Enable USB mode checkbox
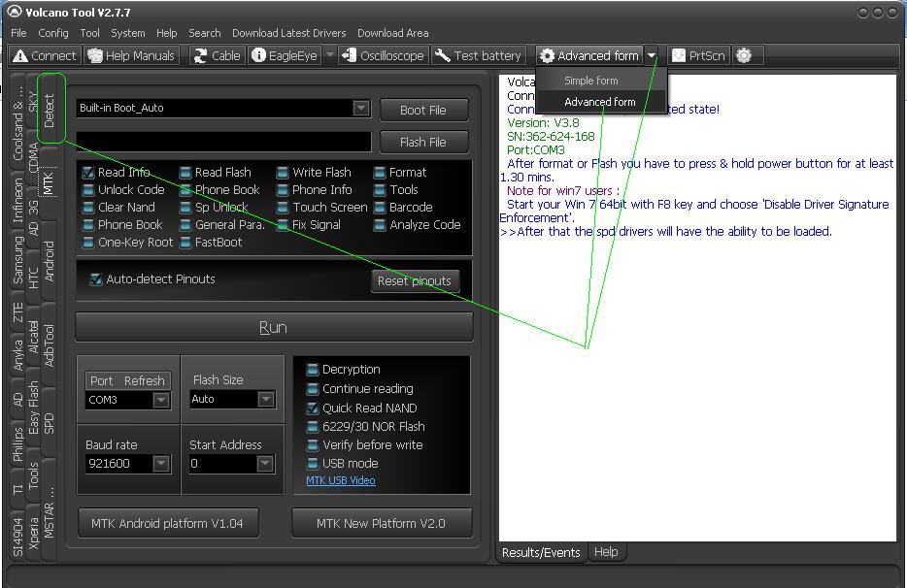Image resolution: width=907 pixels, height=588 pixels. click(313, 464)
